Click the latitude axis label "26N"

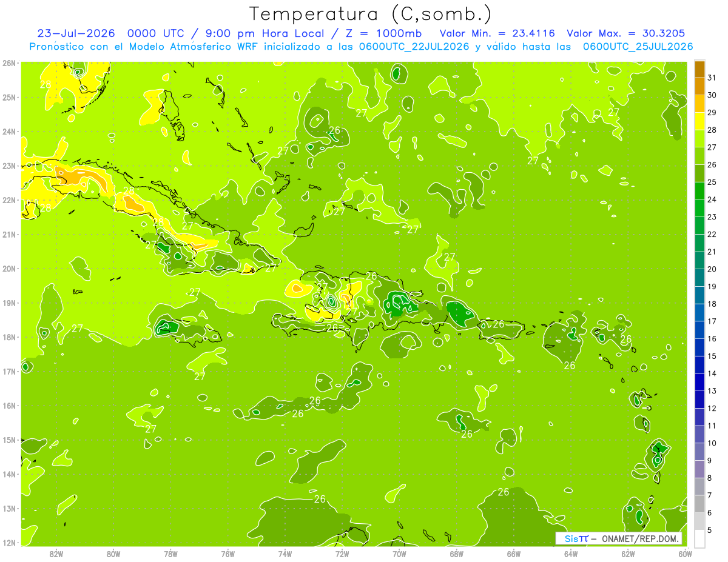pyautogui.click(x=9, y=63)
